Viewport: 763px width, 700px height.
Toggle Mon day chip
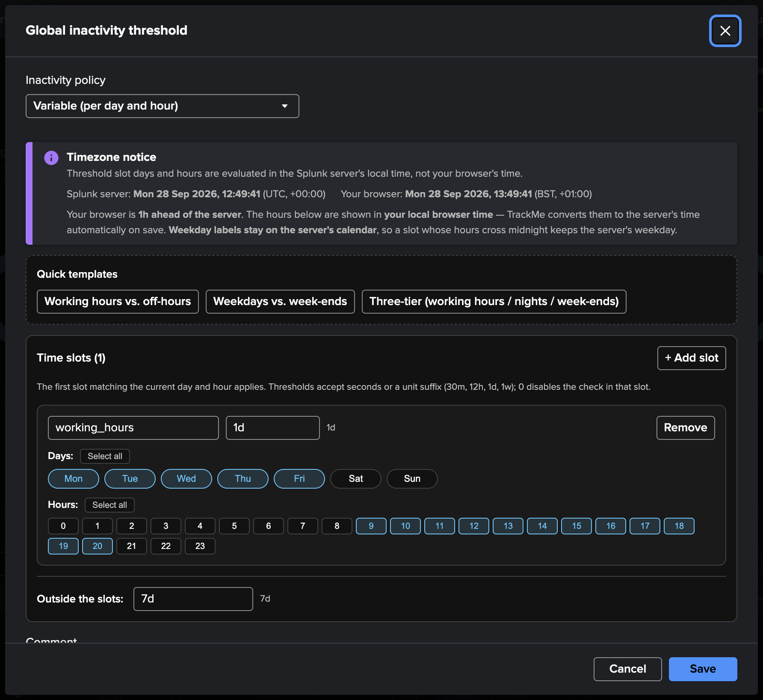click(74, 479)
